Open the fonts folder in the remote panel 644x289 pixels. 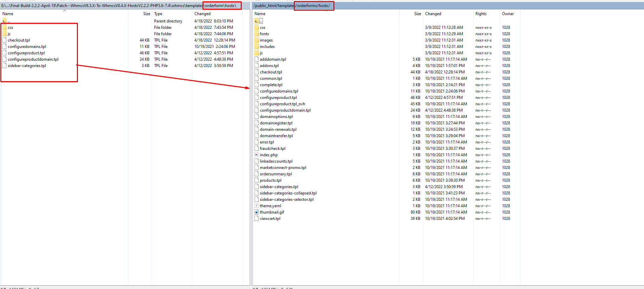pyautogui.click(x=264, y=34)
